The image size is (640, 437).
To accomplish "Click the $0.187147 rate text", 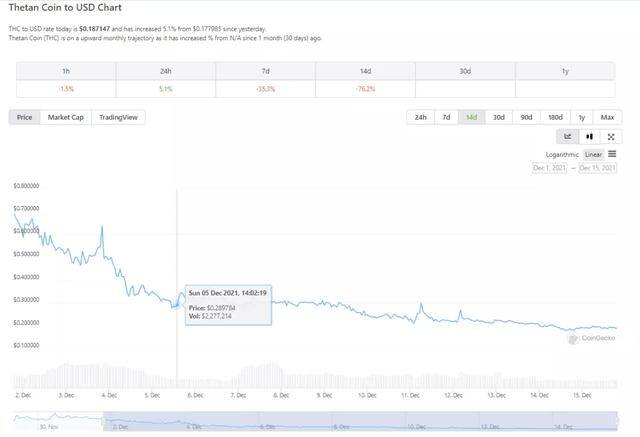I will [94, 29].
